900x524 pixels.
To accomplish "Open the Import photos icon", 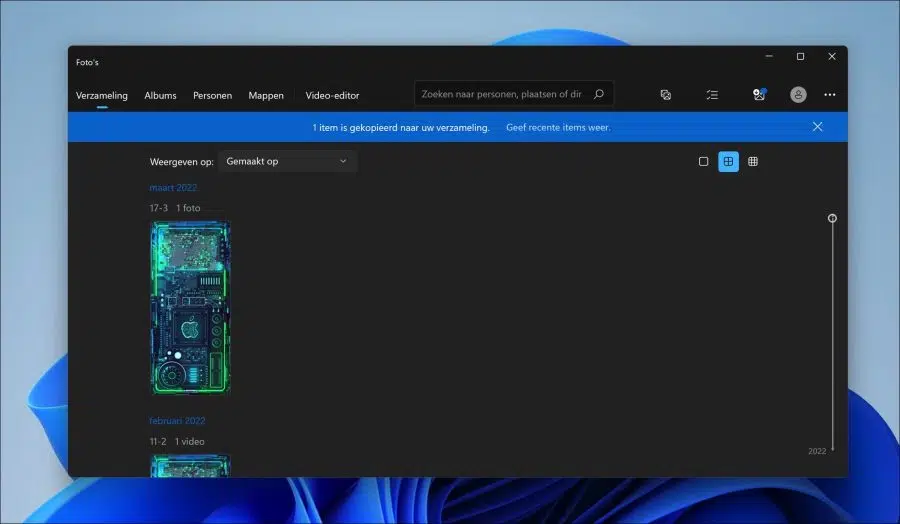I will (759, 95).
